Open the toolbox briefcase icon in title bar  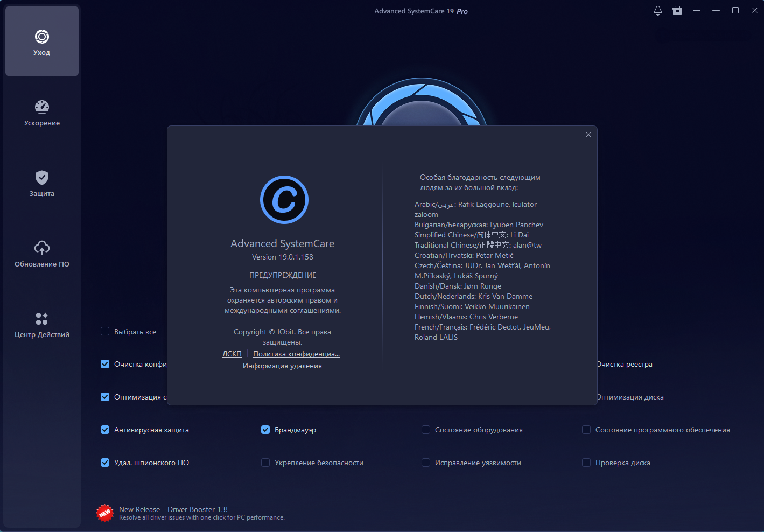[x=677, y=11]
